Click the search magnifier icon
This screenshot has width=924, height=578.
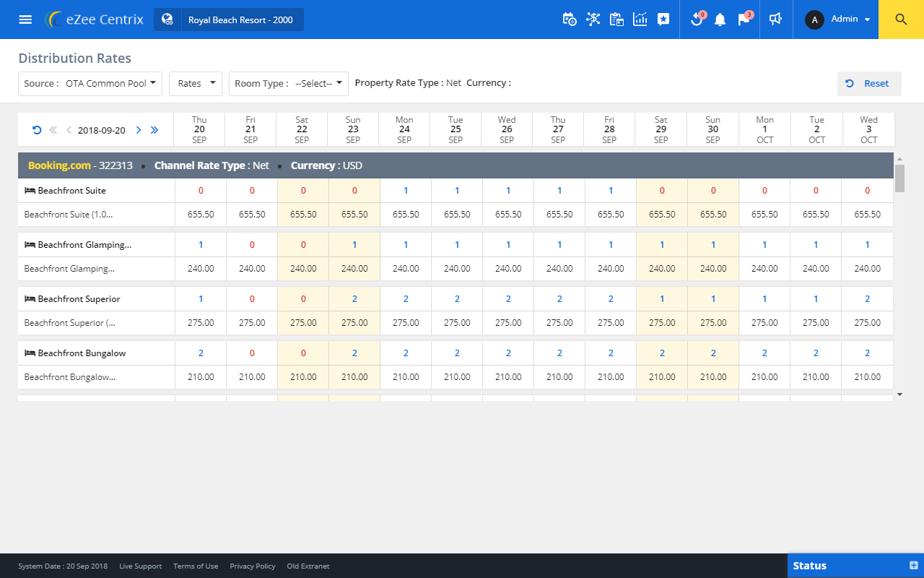coord(900,20)
